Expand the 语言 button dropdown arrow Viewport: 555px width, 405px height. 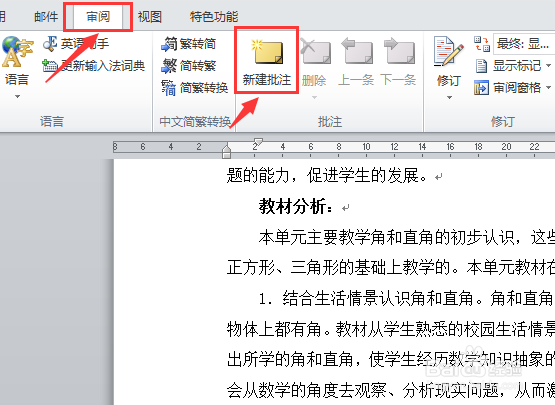tap(17, 96)
